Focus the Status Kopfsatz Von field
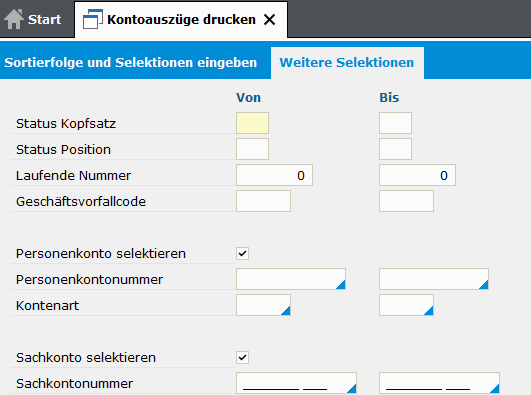Screen dimensions: 531x395 tap(252, 123)
